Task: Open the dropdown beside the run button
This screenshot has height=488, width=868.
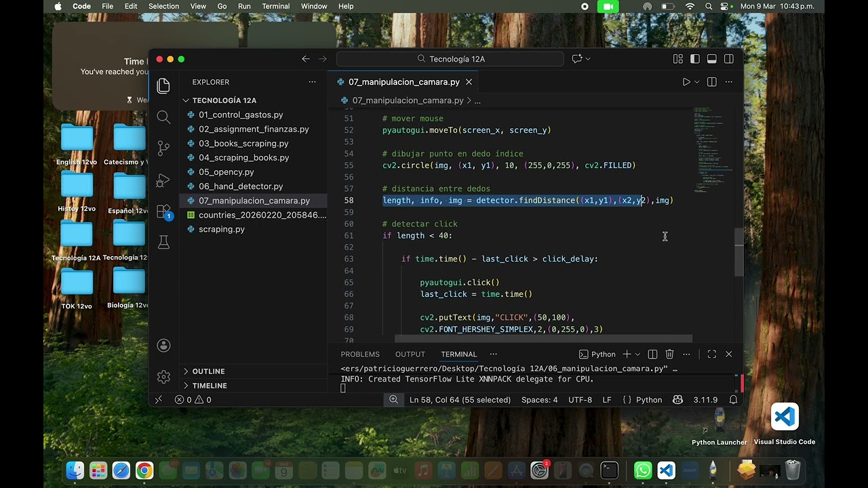Action: point(697,82)
